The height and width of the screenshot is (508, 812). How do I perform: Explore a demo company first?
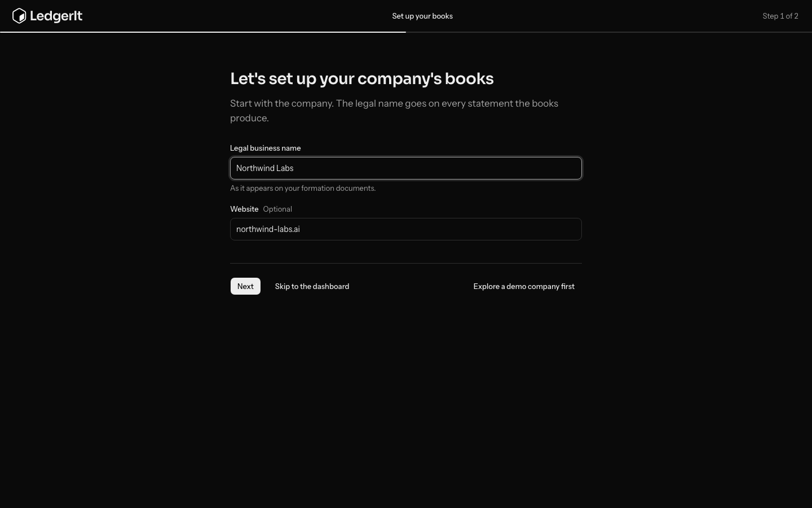(x=524, y=286)
